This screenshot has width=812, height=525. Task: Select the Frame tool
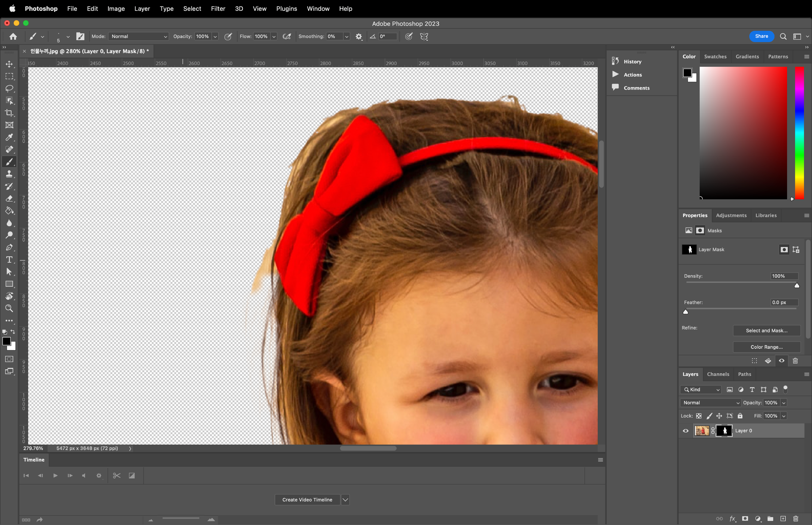tap(9, 125)
